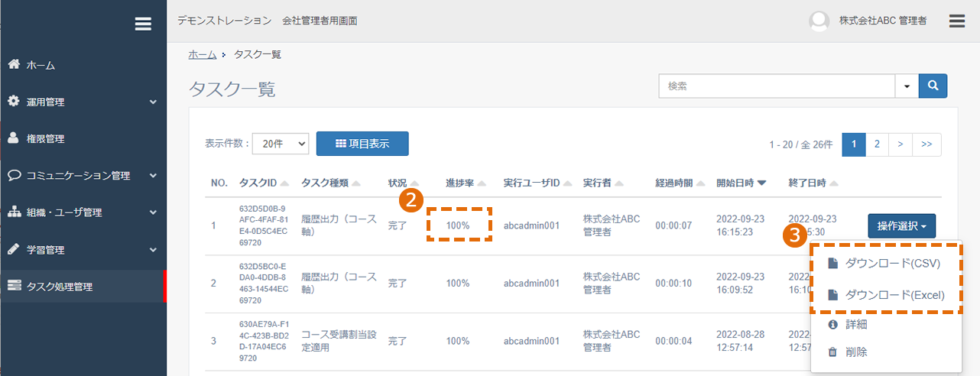The width and height of the screenshot is (980, 376).
Task: Click in the 検索 input field
Action: (x=777, y=86)
